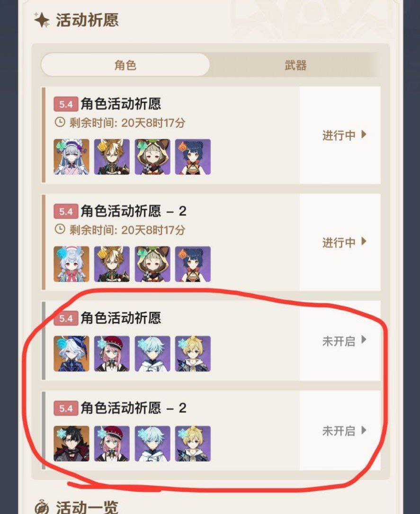Viewport: 420px width, 514px height.
Task: Click the blond cryo character in last banner
Action: [193, 443]
